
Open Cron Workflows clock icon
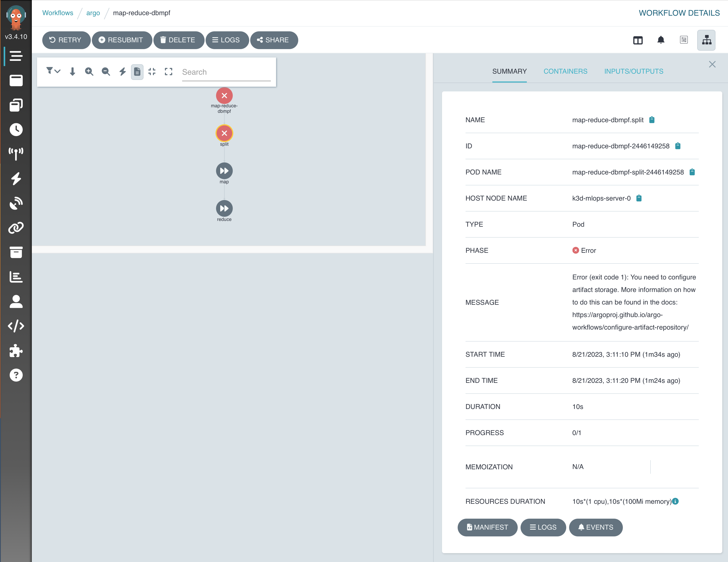[x=16, y=130]
